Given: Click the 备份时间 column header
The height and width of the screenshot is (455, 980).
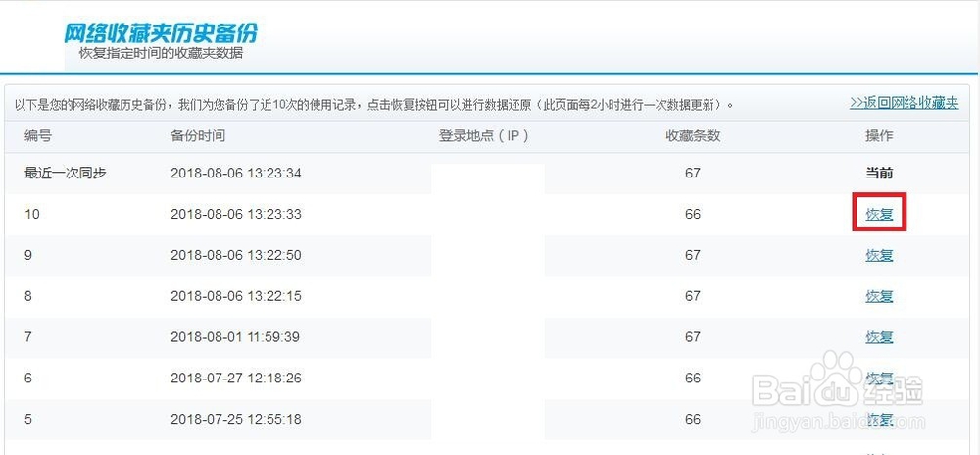Looking at the screenshot, I should (198, 136).
